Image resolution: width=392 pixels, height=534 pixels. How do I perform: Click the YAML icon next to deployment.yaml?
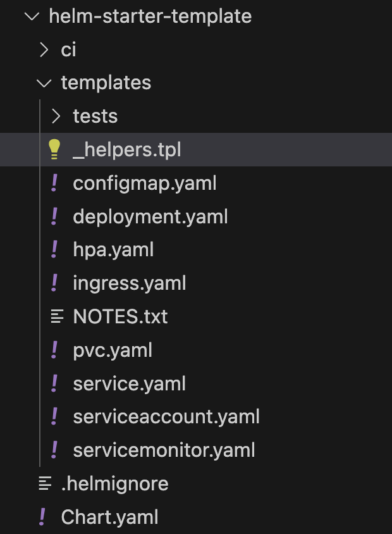54,216
